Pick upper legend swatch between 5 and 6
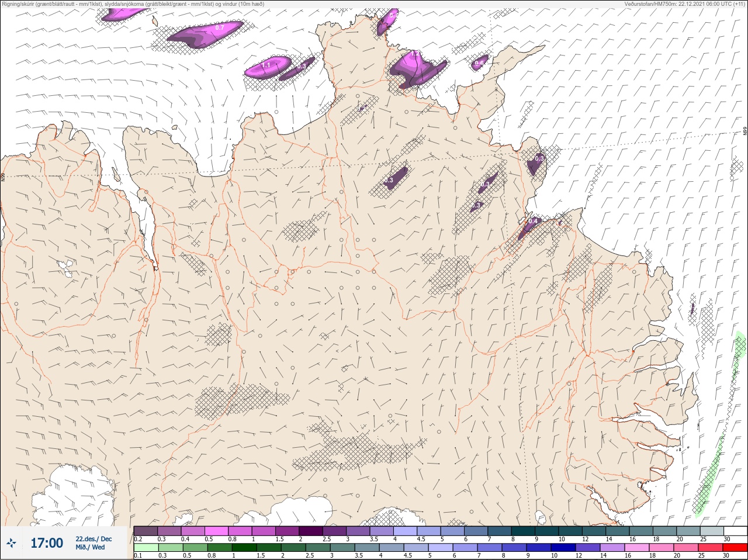The width and height of the screenshot is (748, 560). click(453, 531)
